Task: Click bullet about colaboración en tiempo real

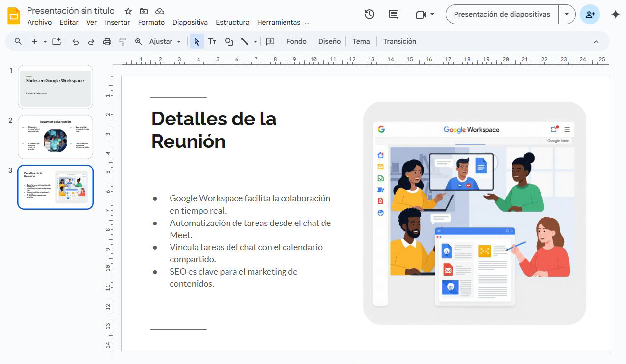Action: (250, 204)
